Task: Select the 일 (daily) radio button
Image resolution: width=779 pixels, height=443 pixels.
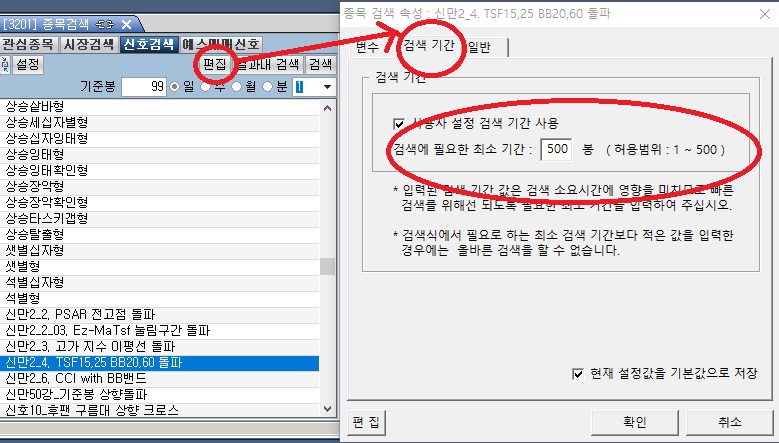Action: click(175, 87)
